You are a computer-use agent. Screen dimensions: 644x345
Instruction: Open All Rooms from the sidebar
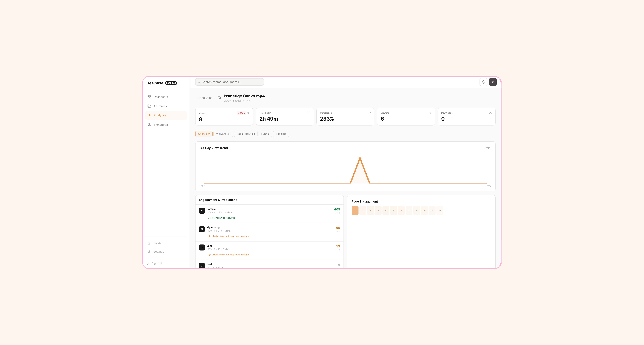tap(166, 106)
